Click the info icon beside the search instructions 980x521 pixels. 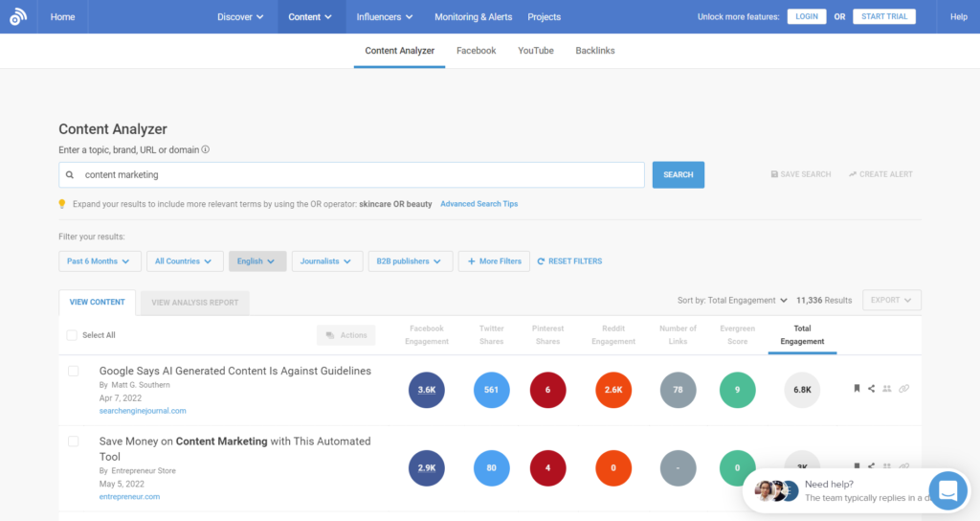pyautogui.click(x=206, y=149)
